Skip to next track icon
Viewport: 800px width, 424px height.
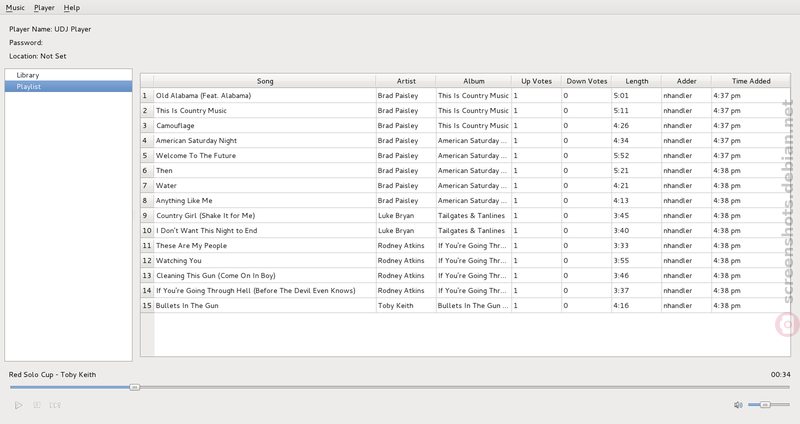(55, 405)
